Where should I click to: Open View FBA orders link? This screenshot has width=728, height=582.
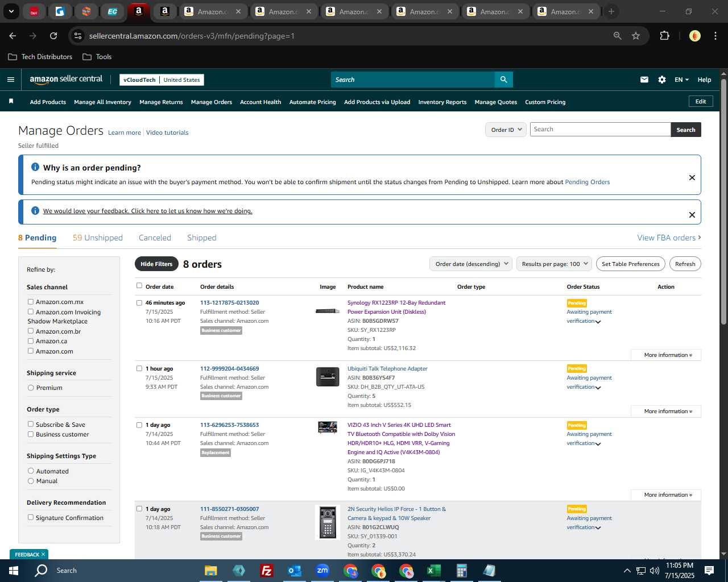669,238
